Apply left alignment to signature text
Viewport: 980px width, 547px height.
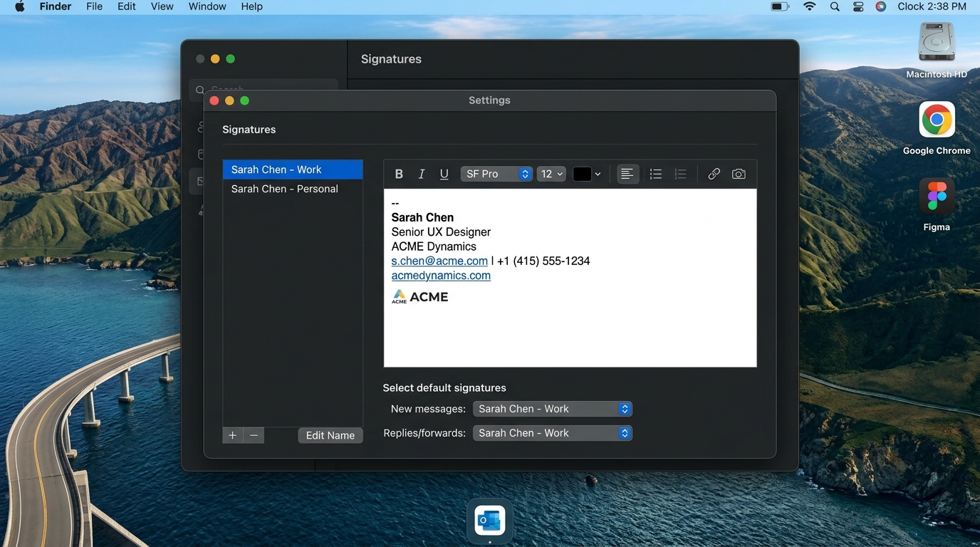627,174
